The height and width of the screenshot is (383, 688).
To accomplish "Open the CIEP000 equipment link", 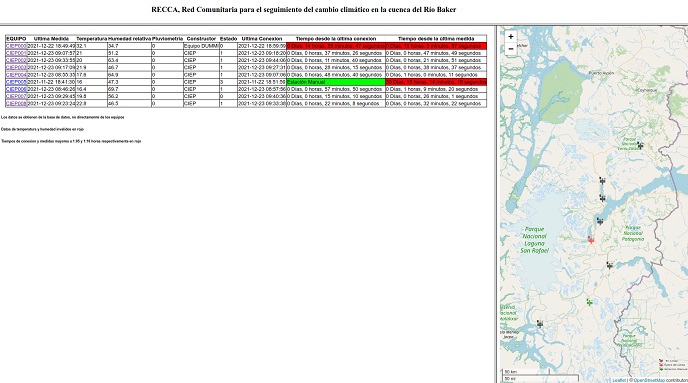I will 16,46.
